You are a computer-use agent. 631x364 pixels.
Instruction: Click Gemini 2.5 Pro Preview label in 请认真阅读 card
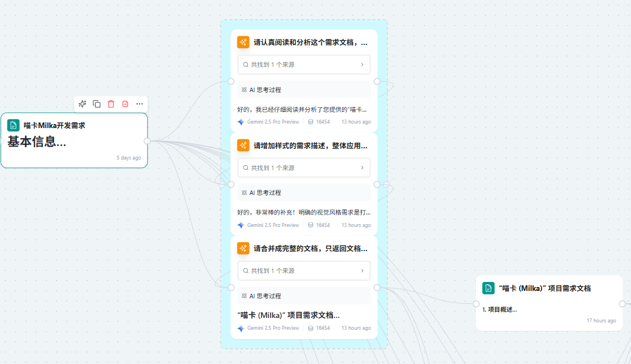click(x=273, y=122)
